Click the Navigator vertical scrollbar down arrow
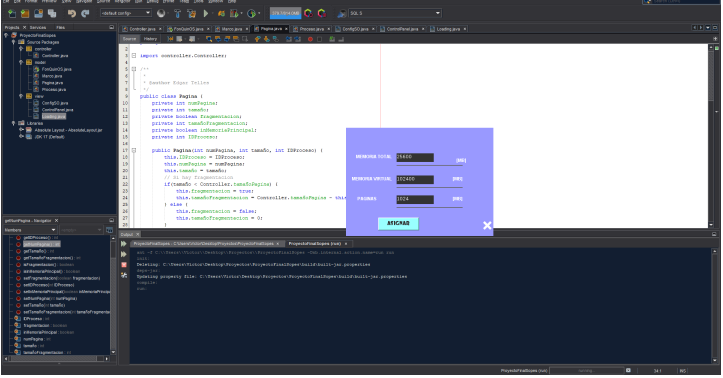Image resolution: width=723 pixels, height=378 pixels. 113,352
